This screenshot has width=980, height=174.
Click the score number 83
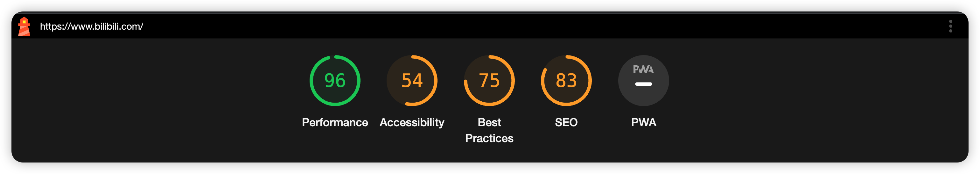click(566, 80)
